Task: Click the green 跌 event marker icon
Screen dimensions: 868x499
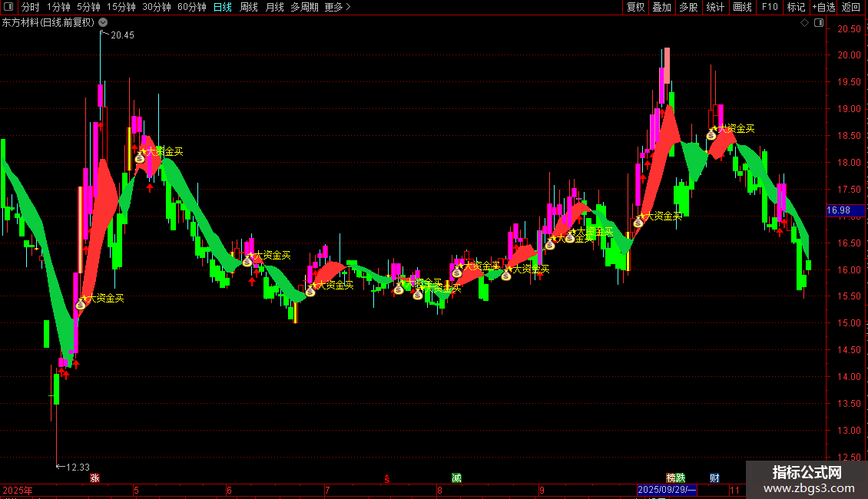Action: point(681,478)
